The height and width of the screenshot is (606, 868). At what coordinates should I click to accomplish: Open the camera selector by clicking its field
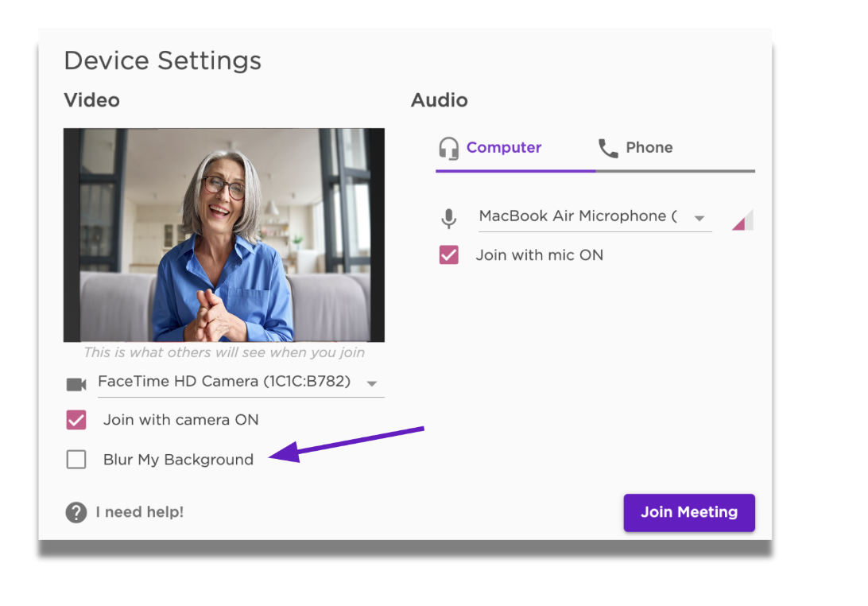click(x=223, y=383)
